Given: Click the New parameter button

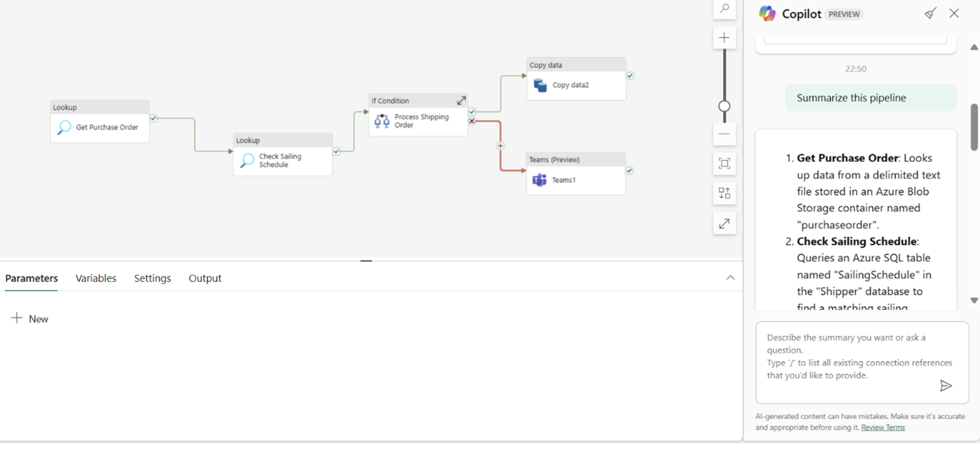Looking at the screenshot, I should pyautogui.click(x=29, y=318).
